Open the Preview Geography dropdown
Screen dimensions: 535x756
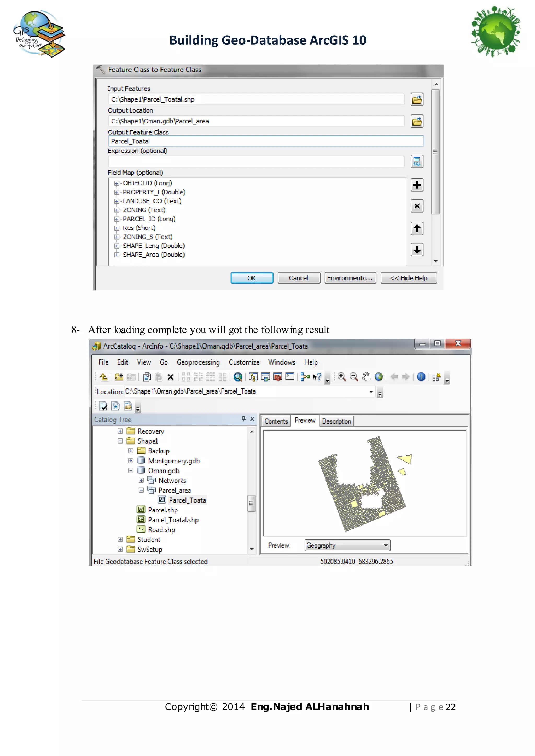[x=386, y=545]
